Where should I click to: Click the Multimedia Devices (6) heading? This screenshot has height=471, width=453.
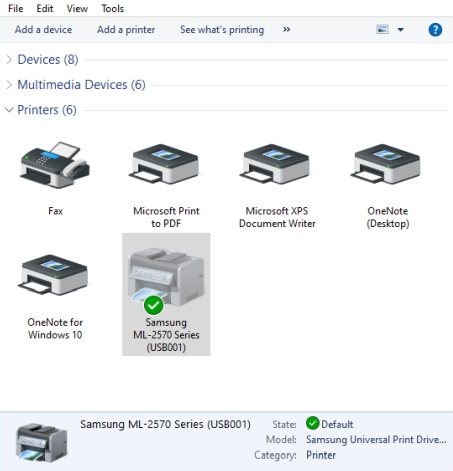point(81,85)
